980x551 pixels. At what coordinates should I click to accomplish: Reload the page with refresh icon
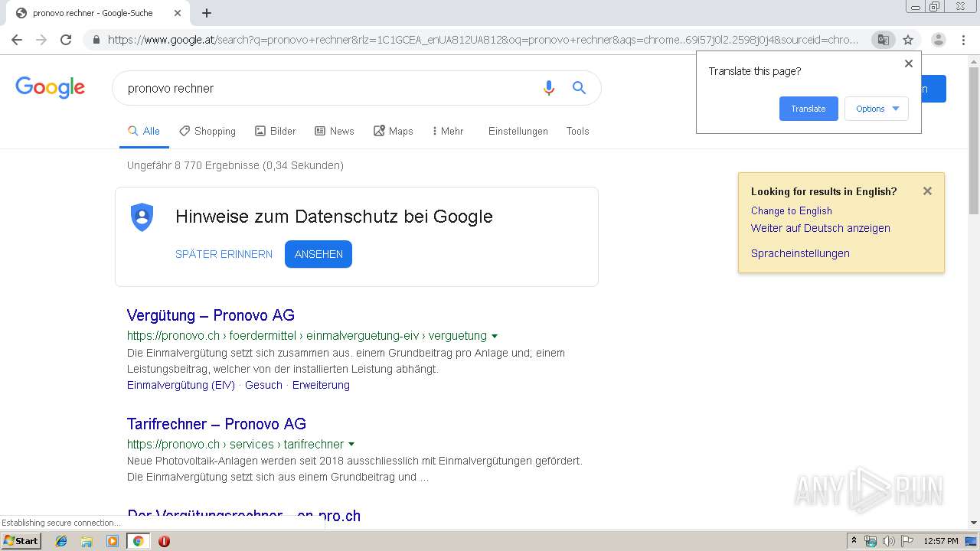coord(66,40)
